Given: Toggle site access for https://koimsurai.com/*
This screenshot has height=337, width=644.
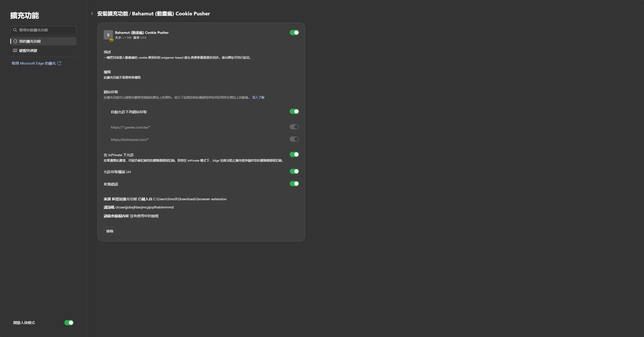Looking at the screenshot, I should (294, 139).
